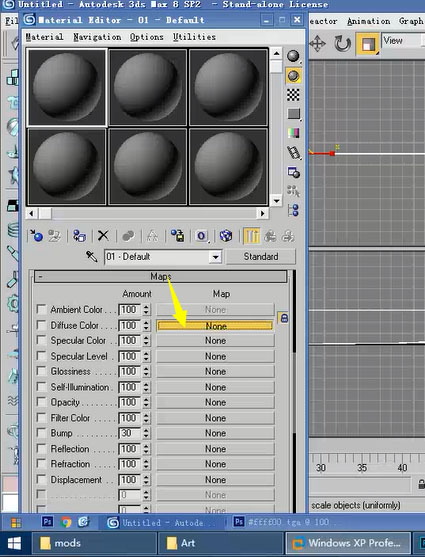Collapse the Maps rollout

click(x=160, y=276)
